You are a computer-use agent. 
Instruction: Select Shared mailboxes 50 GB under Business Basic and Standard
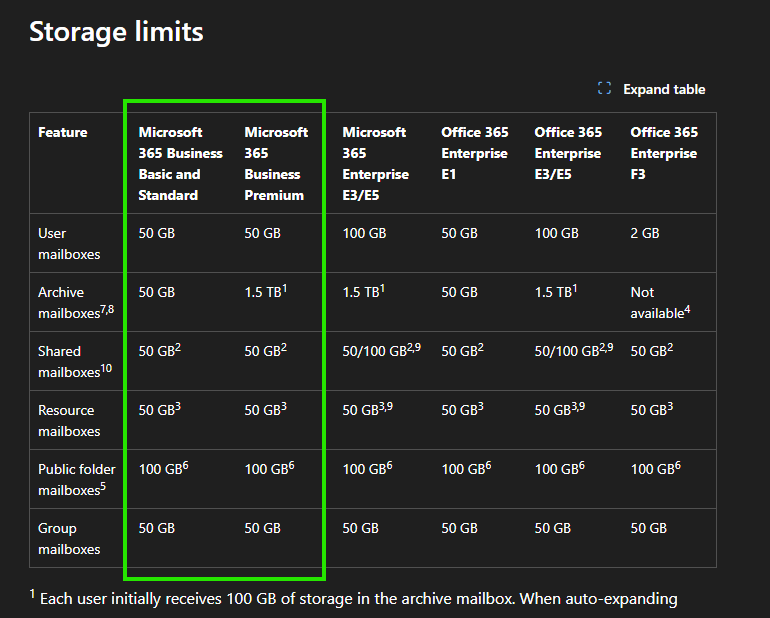[x=160, y=350]
